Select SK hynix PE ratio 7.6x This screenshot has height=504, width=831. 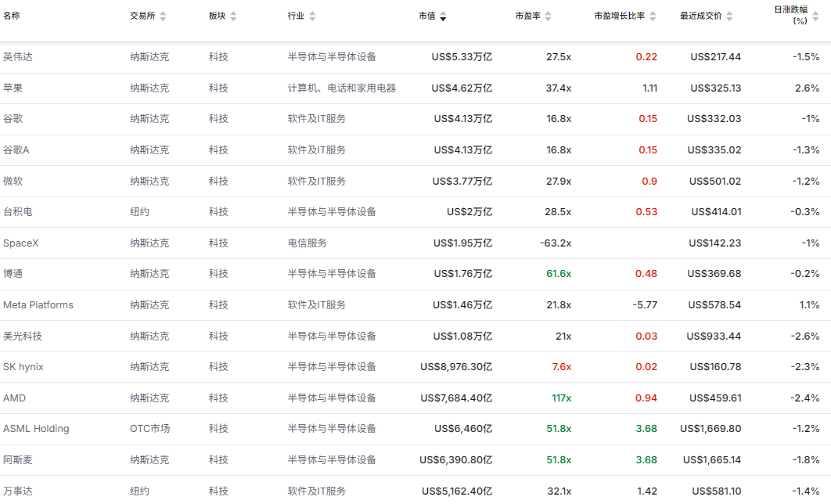pos(562,367)
